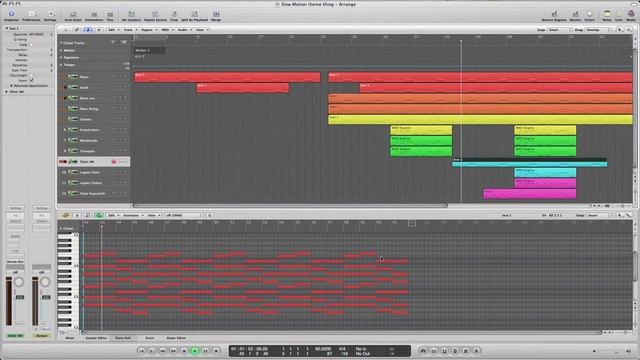
Task: Toggle the Score checkbox in Inspector
Action: tap(31, 80)
